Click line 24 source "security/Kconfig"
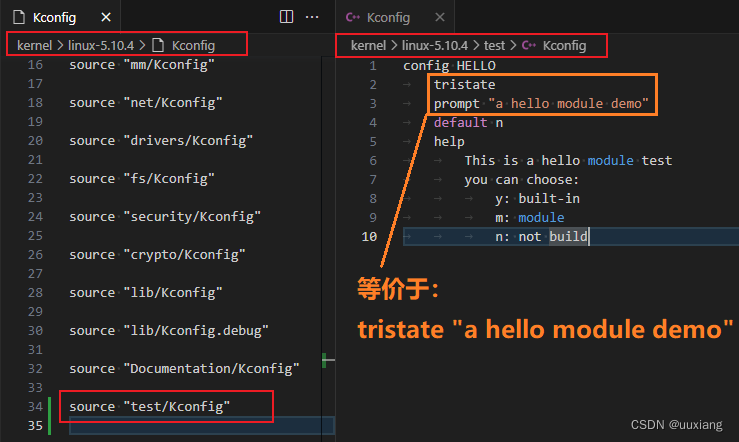Image resolution: width=739 pixels, height=442 pixels. point(165,217)
